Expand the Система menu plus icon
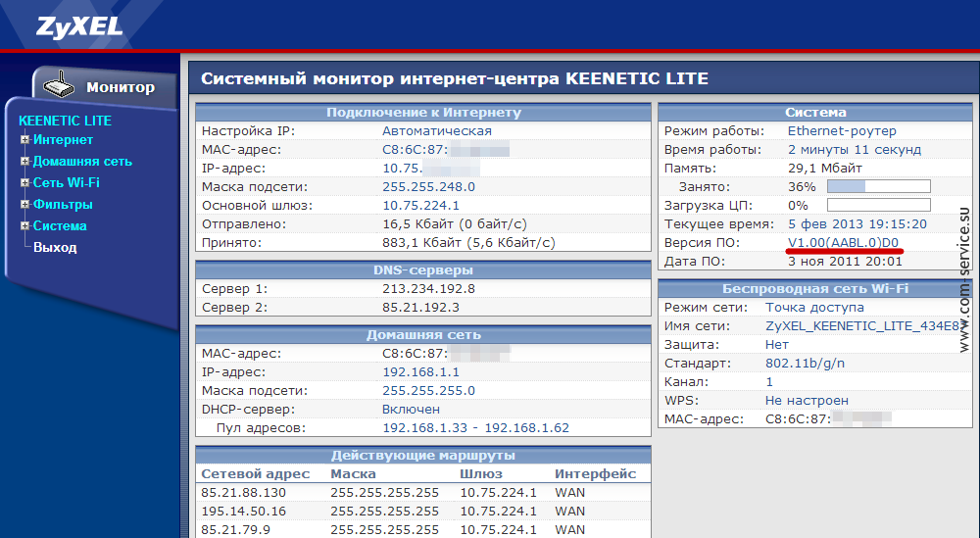The width and height of the screenshot is (980, 538). [x=24, y=226]
